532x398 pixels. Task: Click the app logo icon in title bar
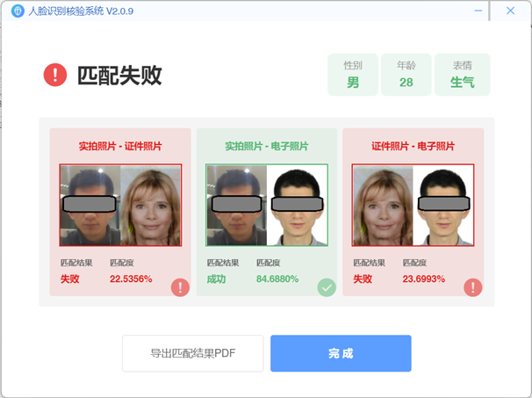(18, 11)
